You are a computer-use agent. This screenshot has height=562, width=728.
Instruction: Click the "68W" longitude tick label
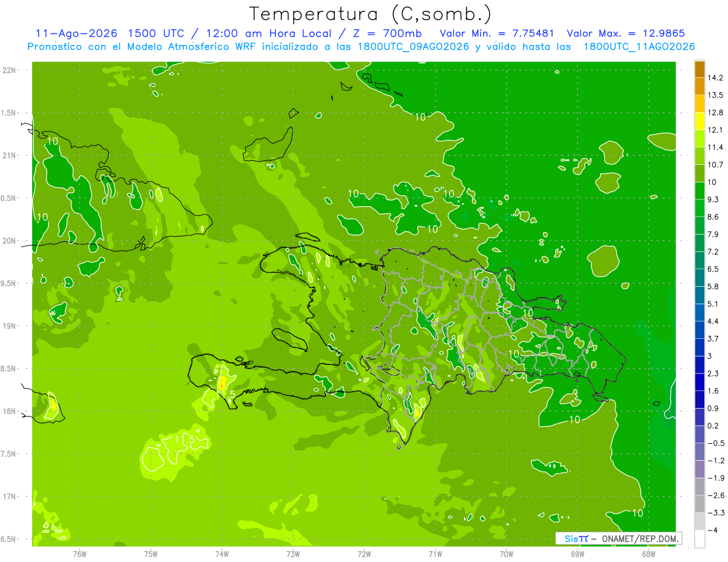tap(649, 554)
